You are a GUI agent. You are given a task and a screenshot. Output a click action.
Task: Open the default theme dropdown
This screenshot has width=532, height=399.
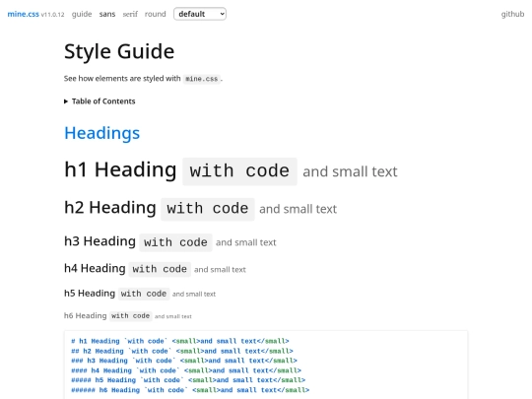[x=200, y=14]
